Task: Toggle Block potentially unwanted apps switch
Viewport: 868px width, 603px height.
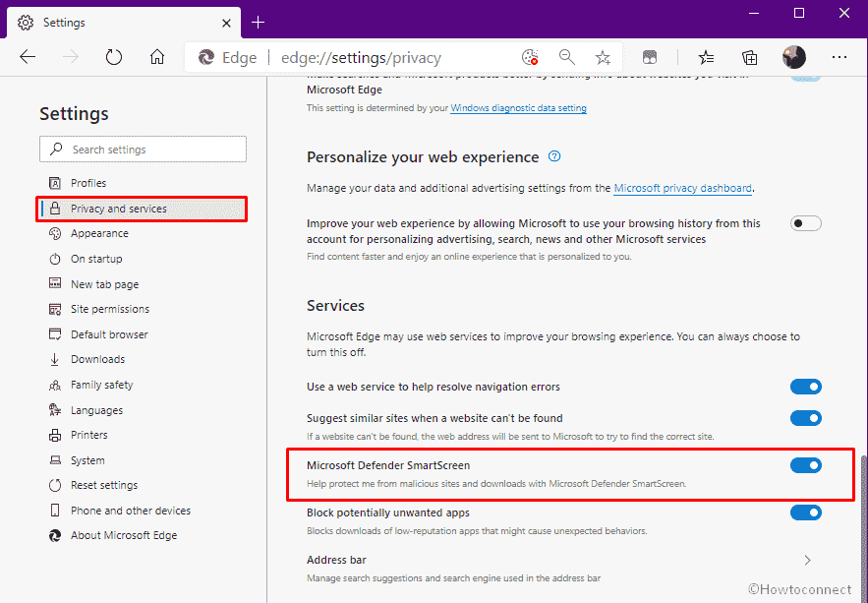Action: pyautogui.click(x=805, y=513)
